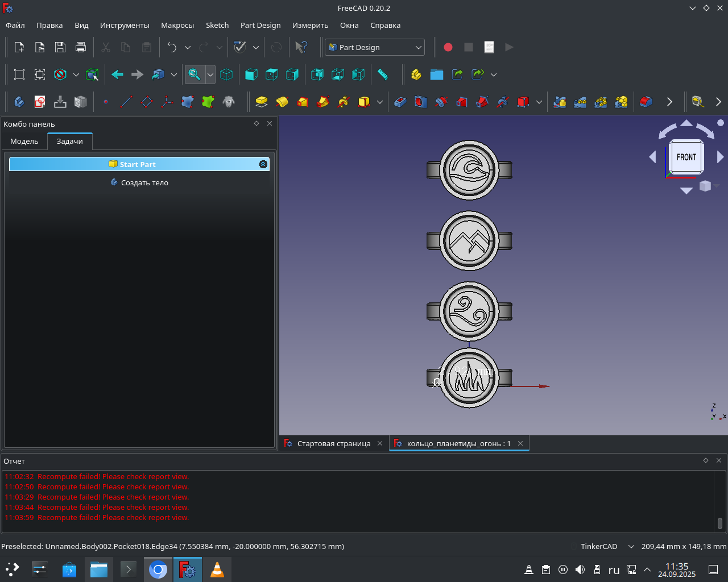Image resolution: width=728 pixels, height=582 pixels.
Task: Open the undo history dropdown arrow
Action: (x=188, y=47)
